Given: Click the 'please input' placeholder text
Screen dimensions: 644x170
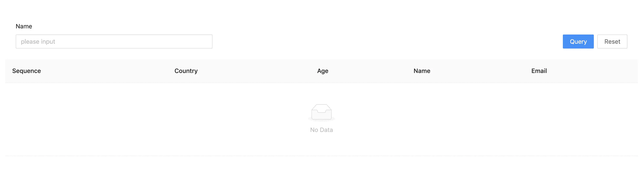Looking at the screenshot, I should point(38,42).
